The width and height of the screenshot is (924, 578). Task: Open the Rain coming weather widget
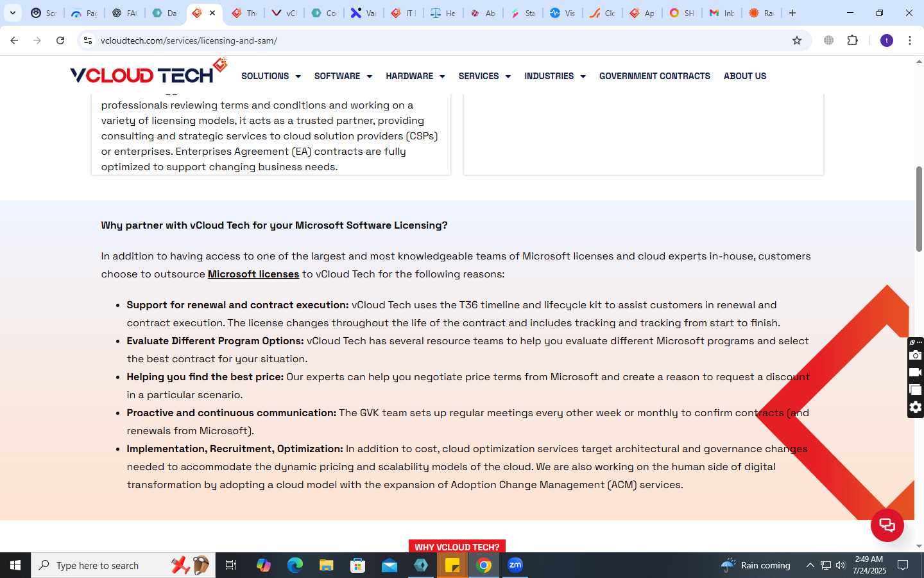point(756,565)
